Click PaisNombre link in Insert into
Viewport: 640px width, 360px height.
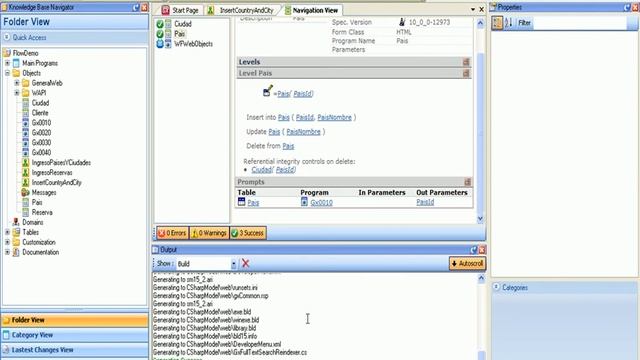(334, 118)
